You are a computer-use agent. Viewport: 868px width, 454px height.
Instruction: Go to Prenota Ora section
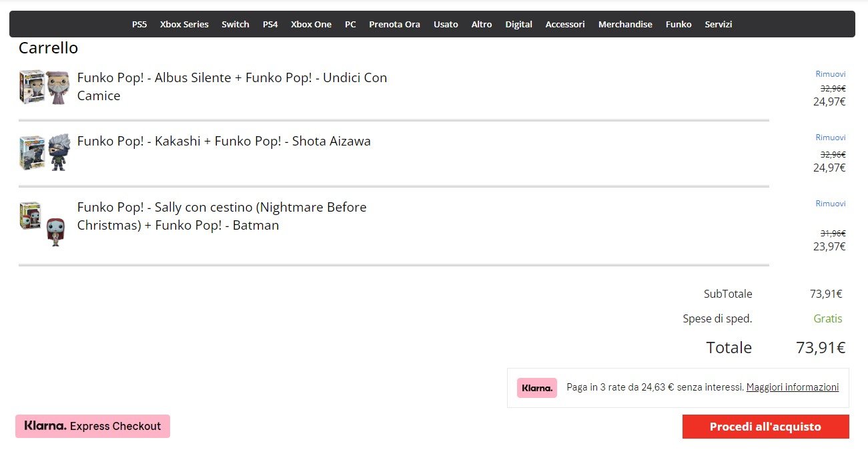394,24
